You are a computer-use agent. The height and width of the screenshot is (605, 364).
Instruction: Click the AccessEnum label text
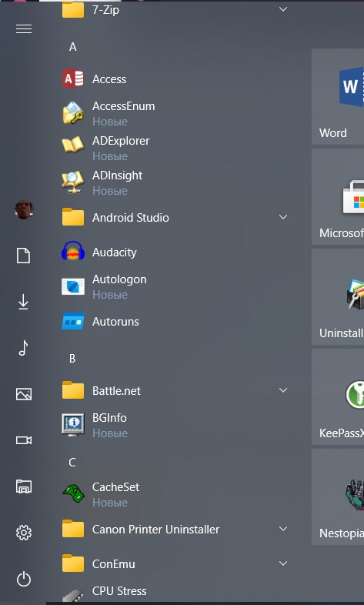(x=123, y=106)
